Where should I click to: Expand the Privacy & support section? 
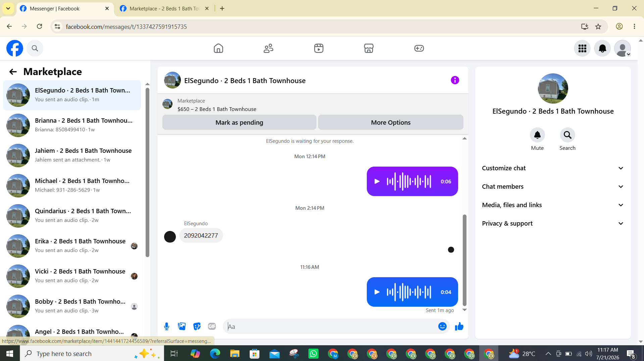(553, 224)
